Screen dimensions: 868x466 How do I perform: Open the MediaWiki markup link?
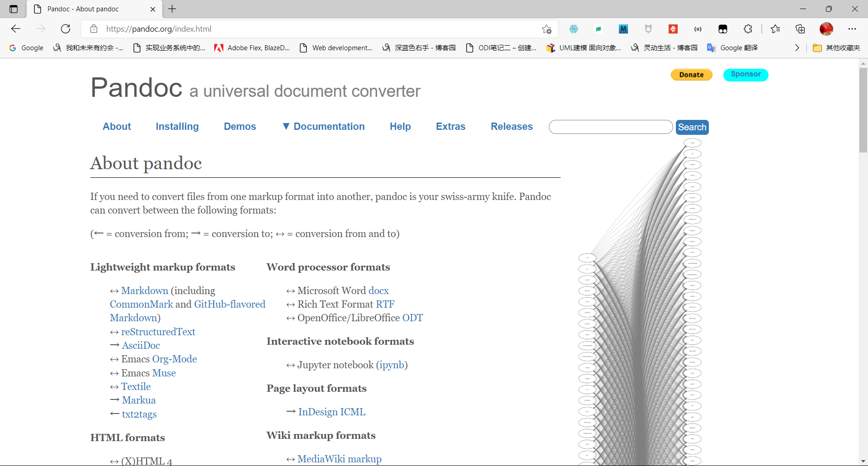(x=340, y=459)
